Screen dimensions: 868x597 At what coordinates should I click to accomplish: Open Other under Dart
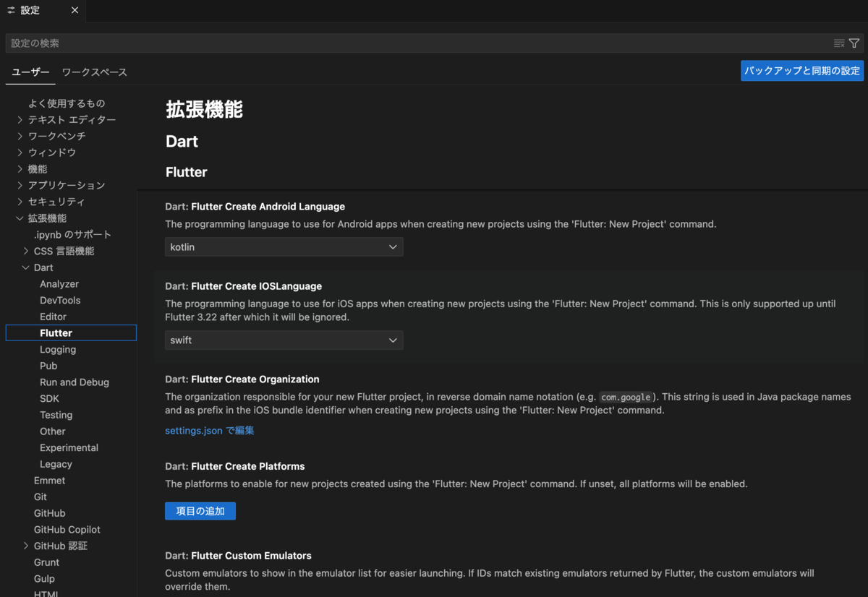click(53, 431)
